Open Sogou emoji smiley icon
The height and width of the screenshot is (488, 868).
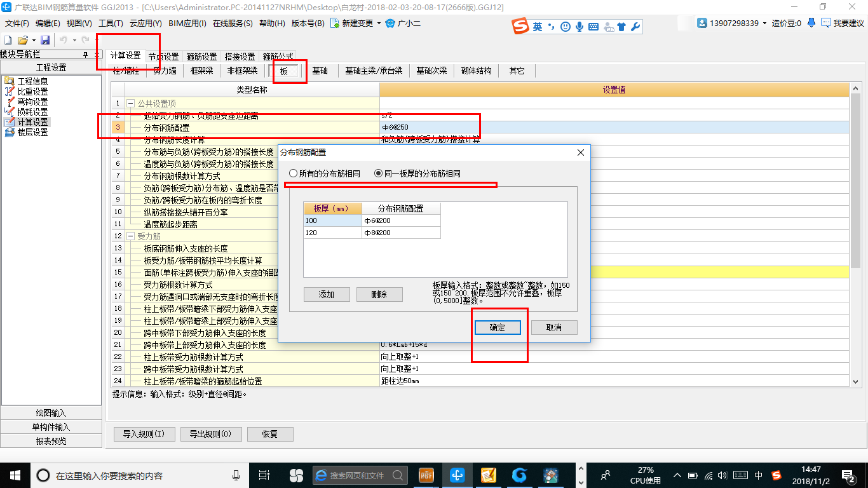pos(566,27)
